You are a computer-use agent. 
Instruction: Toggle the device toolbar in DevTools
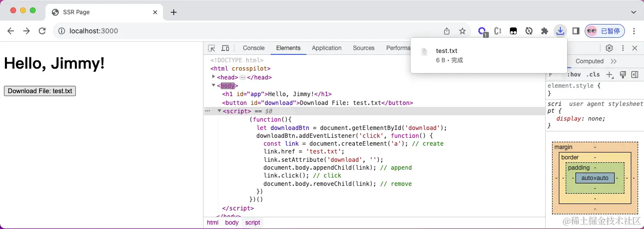coord(225,48)
